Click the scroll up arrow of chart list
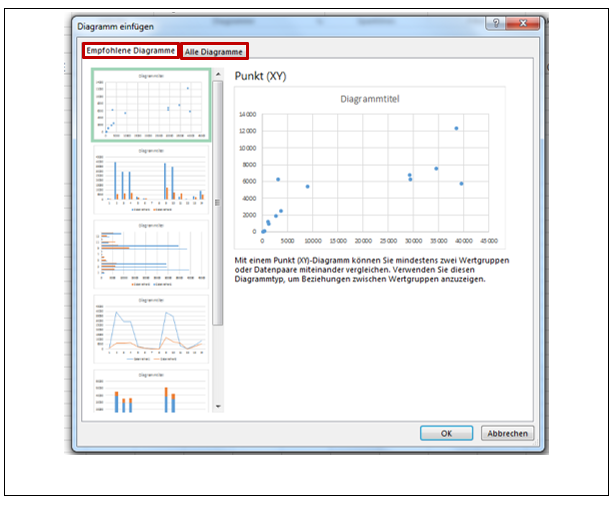This screenshot has width=614, height=506. 219,72
